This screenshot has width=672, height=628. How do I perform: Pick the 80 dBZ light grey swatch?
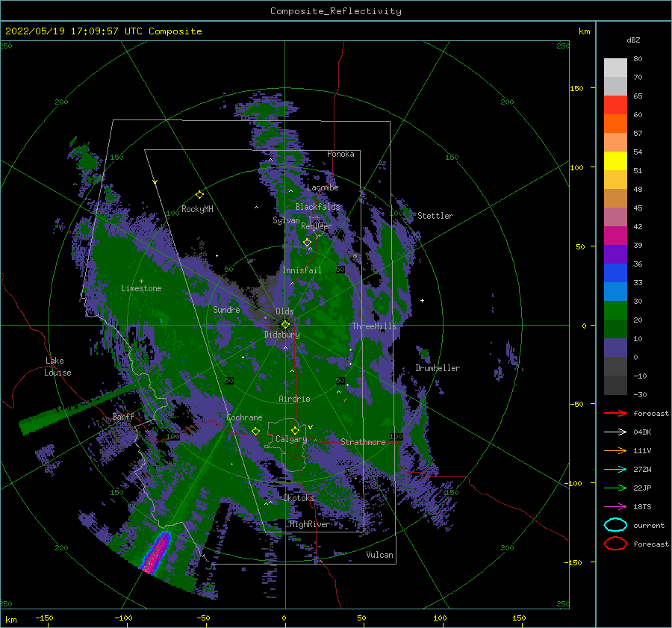[615, 68]
